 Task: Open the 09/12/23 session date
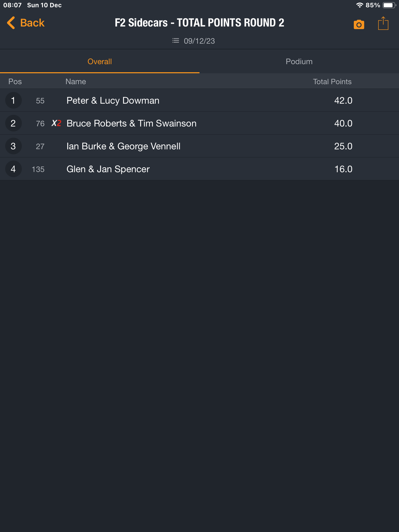(199, 41)
